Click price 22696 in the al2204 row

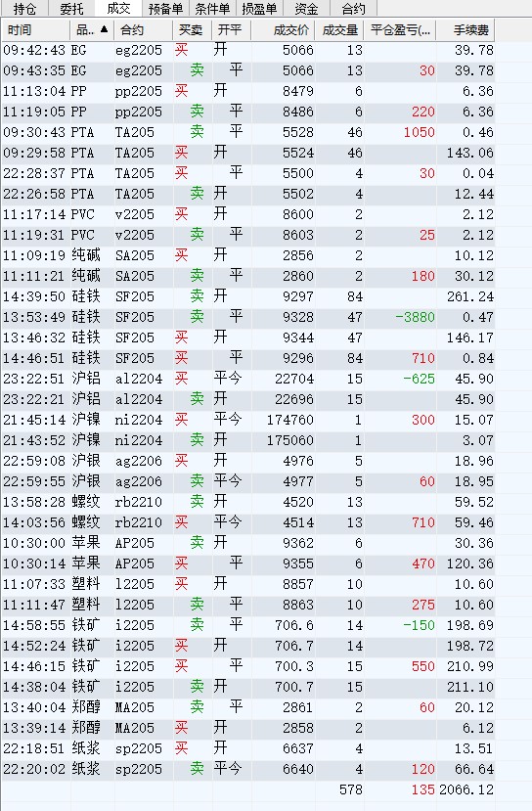pos(294,399)
